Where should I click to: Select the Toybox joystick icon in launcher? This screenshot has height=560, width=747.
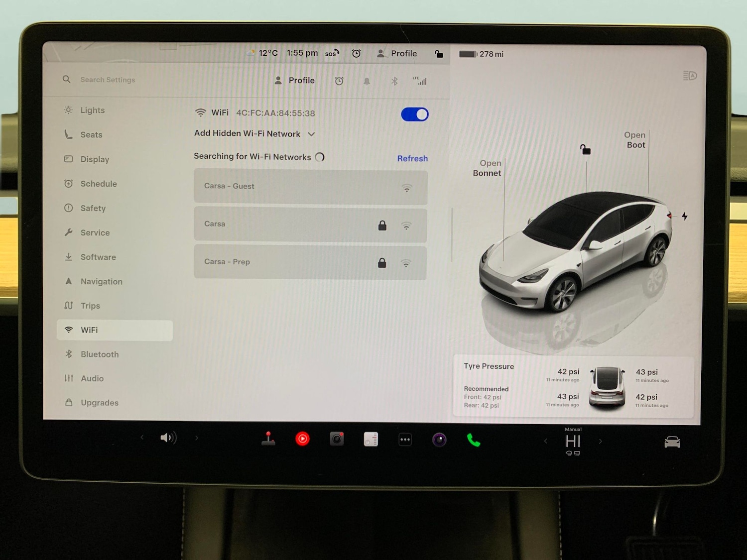click(x=268, y=439)
